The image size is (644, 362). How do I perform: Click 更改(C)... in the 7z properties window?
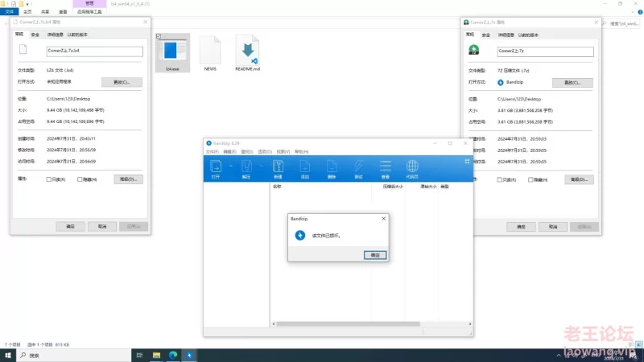click(x=572, y=83)
